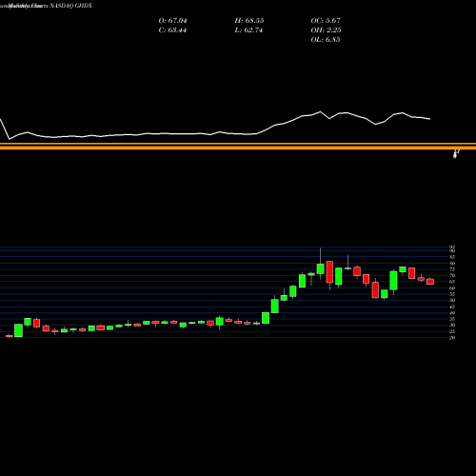Click the 65 price axis label
The image size is (476, 476).
click(452, 282)
